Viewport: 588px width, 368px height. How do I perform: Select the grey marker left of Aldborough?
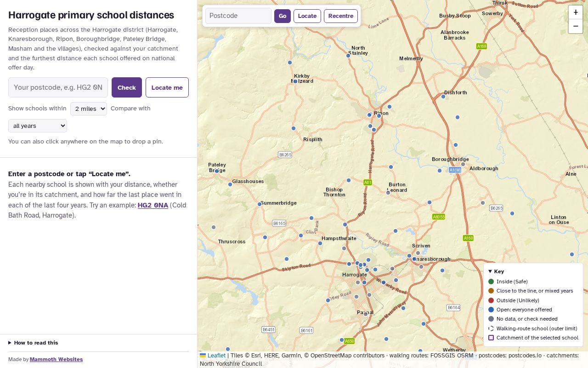463,164
